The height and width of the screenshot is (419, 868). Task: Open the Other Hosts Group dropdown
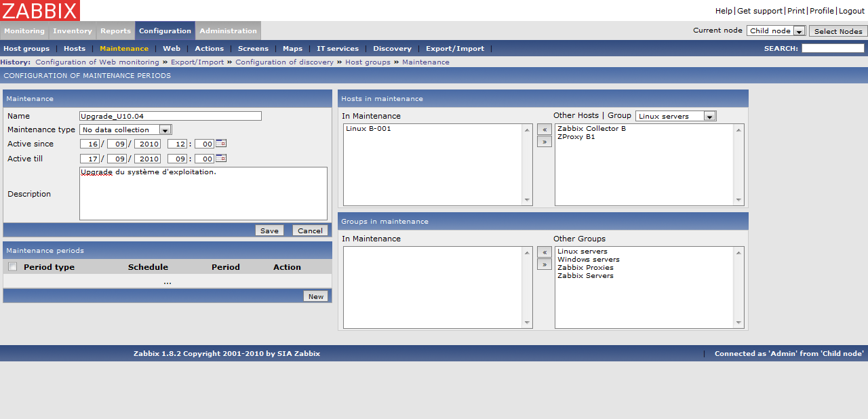pyautogui.click(x=709, y=117)
